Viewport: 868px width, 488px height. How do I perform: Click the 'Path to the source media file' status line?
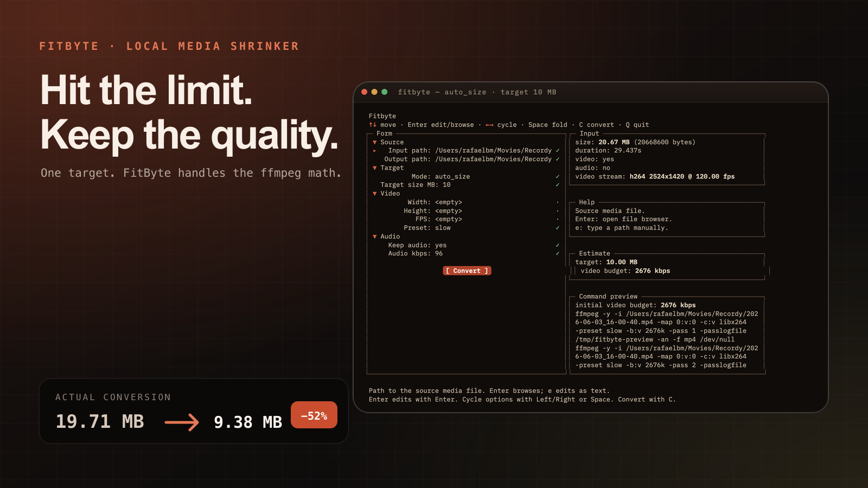[489, 391]
